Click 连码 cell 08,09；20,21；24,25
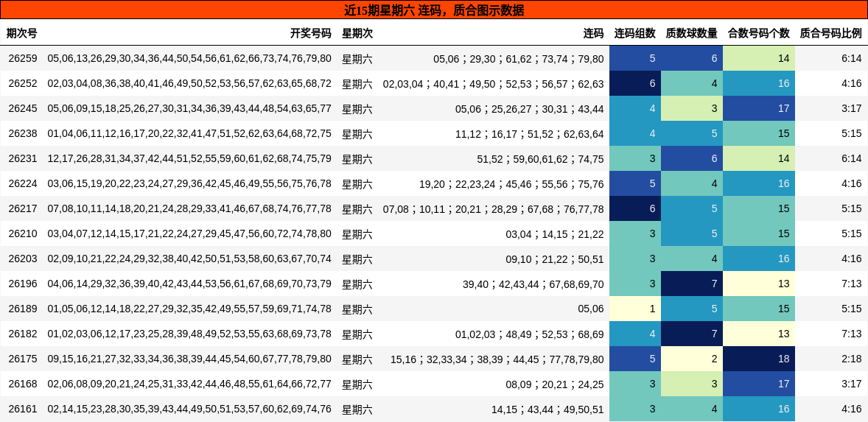The width and height of the screenshot is (868, 422). coord(555,384)
